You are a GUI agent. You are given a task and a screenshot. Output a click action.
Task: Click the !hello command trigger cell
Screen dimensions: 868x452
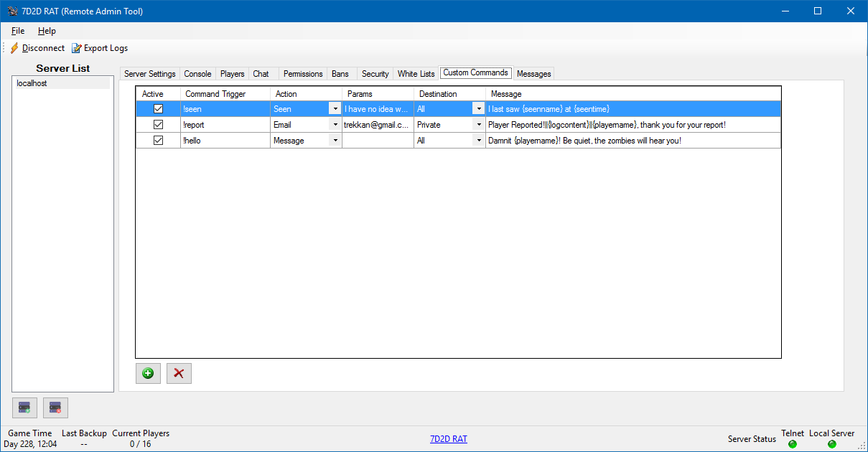pos(225,141)
